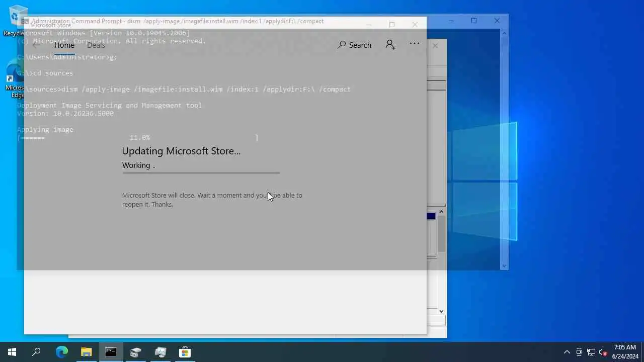Maximize the Command Prompt window
The image size is (644, 362).
[473, 21]
